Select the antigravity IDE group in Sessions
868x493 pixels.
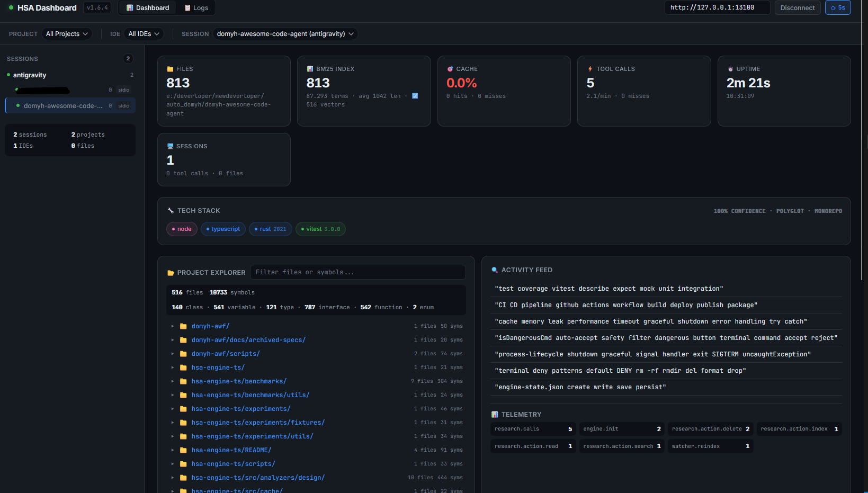[x=70, y=75]
